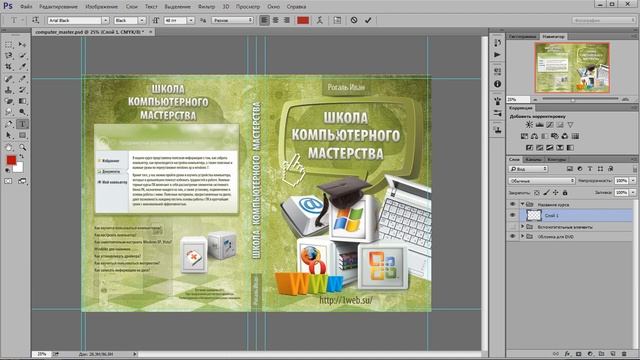Align text right

(287, 20)
